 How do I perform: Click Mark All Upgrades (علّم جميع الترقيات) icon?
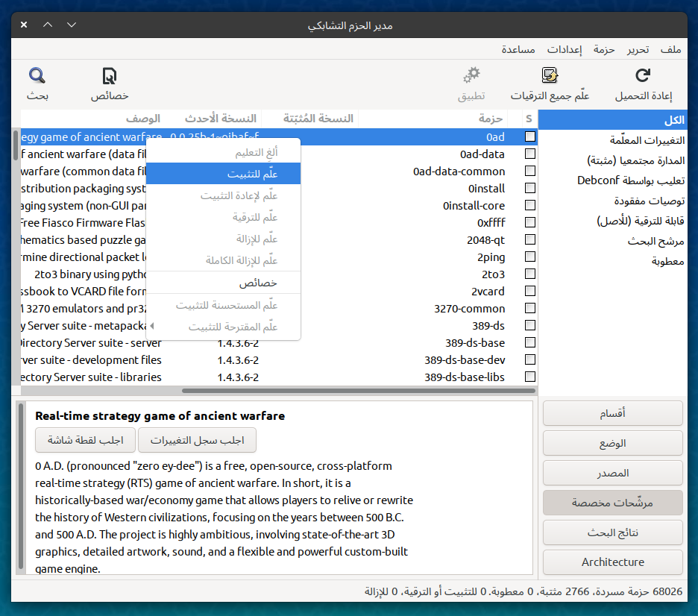(550, 75)
